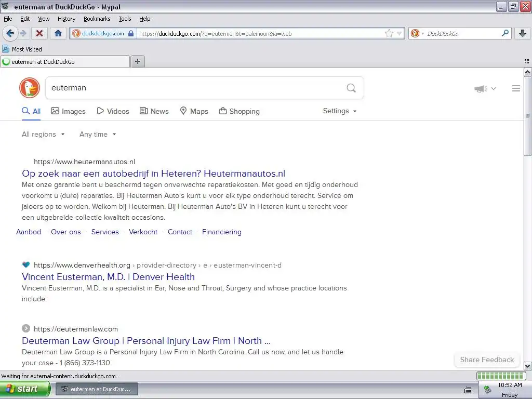Image resolution: width=532 pixels, height=399 pixels.
Task: Open the Windows Start button
Action: point(25,389)
